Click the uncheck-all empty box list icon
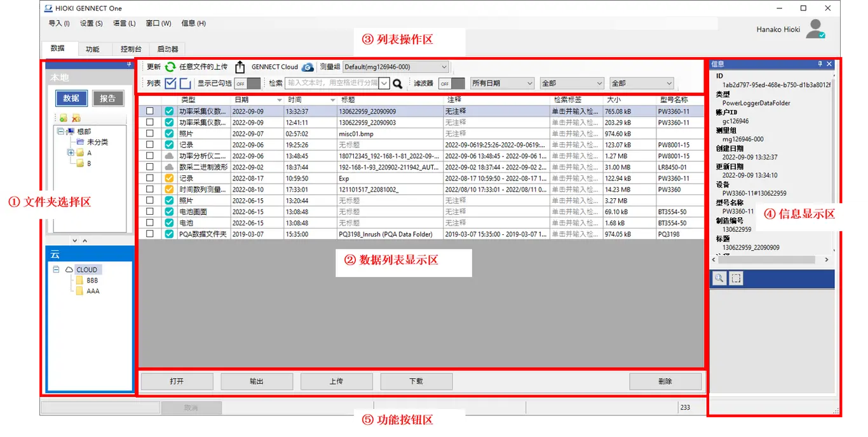 pos(185,83)
